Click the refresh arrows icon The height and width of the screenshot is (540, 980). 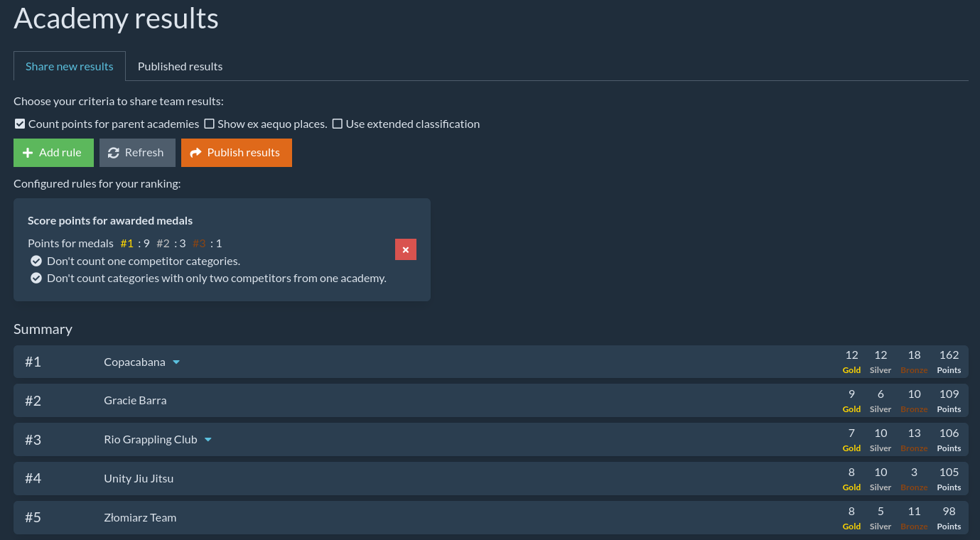coord(114,153)
